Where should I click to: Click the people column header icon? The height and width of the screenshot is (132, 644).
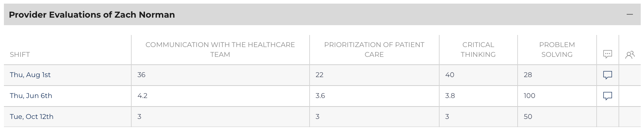630,55
